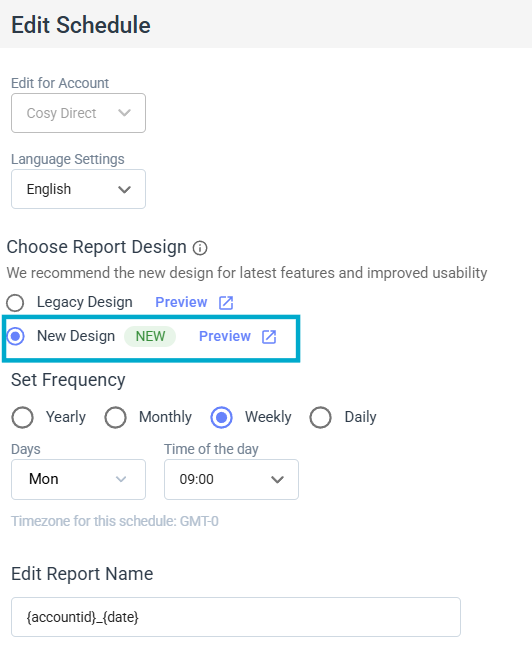Click the chevron in the 09:00 time box
This screenshot has height=649, width=532.
tap(277, 480)
